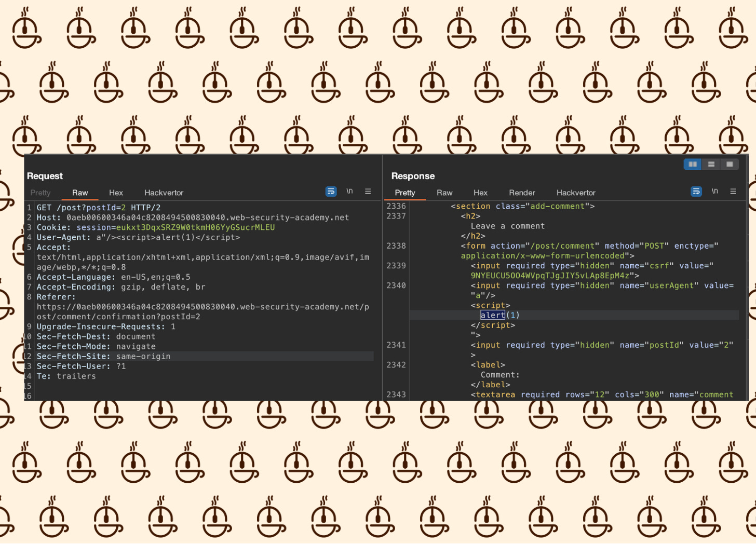Toggle non-printable characters in Response panel

(715, 192)
